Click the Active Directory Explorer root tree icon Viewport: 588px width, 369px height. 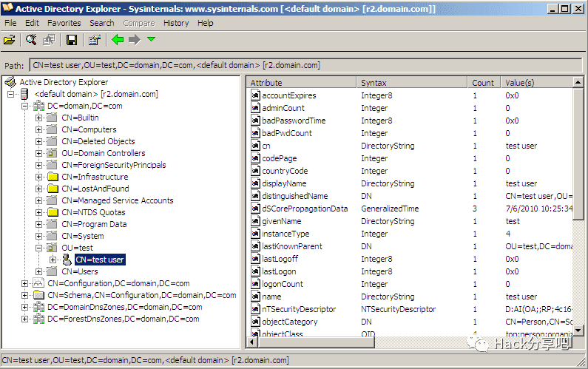pos(10,82)
